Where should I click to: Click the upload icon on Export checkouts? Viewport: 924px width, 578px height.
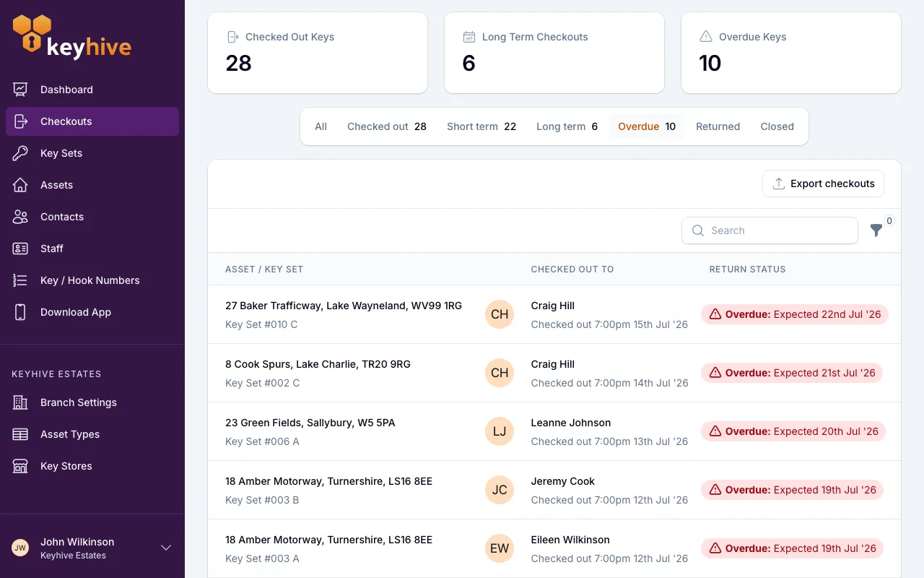(x=779, y=184)
